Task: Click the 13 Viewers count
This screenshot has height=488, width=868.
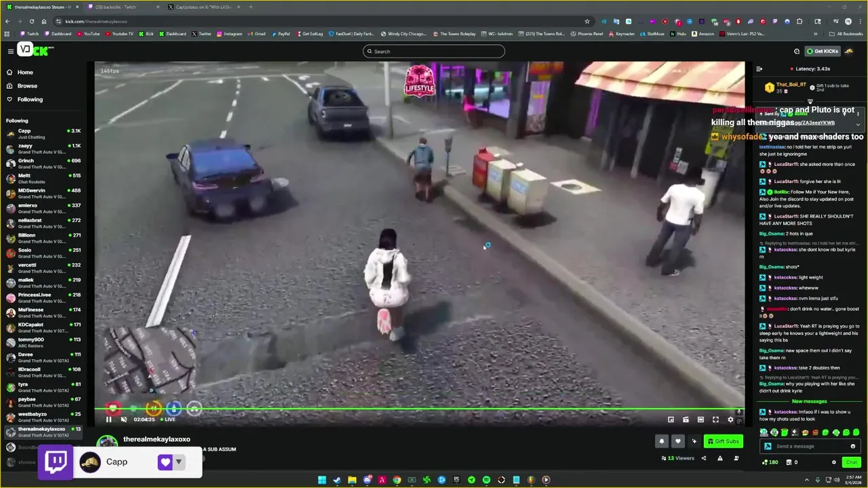Action: (678, 458)
